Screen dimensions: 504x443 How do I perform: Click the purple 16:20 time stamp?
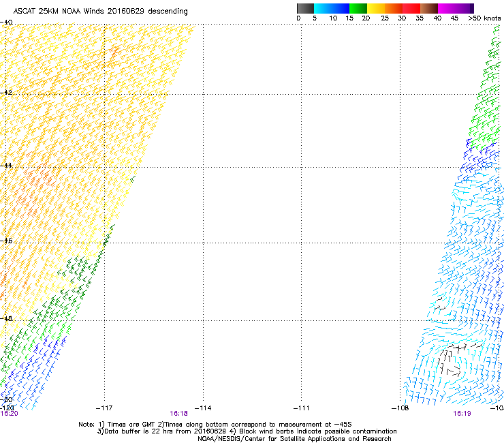pos(9,414)
